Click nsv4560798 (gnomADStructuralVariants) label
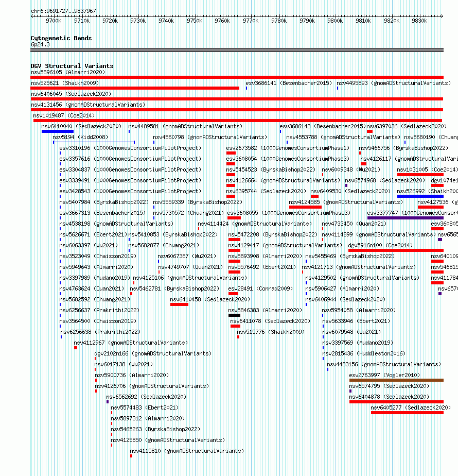 210,137
